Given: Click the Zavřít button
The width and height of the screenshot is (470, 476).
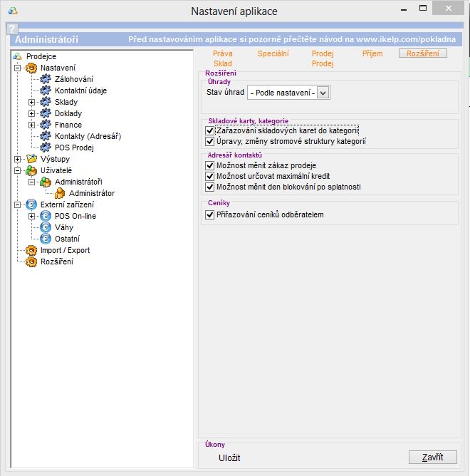Looking at the screenshot, I should [x=432, y=457].
